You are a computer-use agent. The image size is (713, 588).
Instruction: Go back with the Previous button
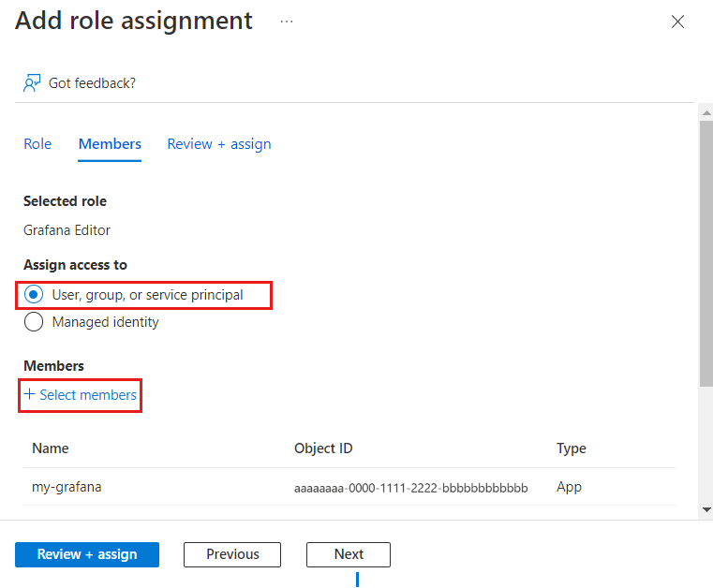tap(232, 554)
